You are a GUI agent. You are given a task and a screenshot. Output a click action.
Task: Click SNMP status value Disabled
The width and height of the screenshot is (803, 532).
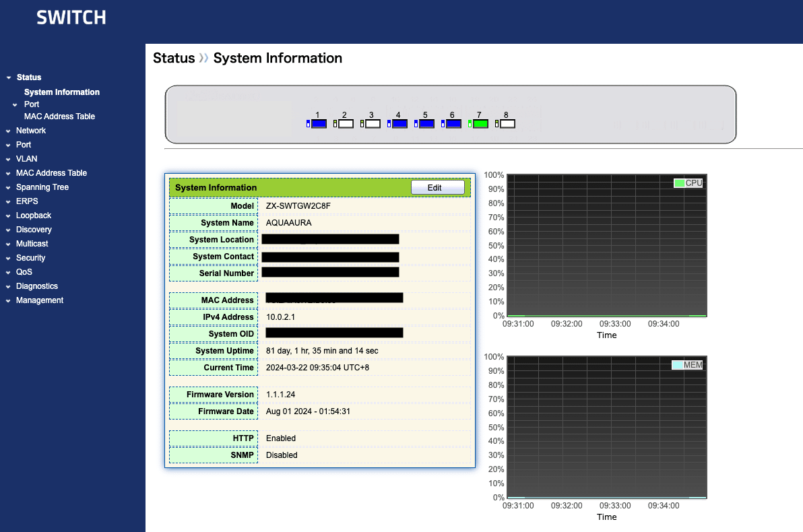tap(282, 455)
